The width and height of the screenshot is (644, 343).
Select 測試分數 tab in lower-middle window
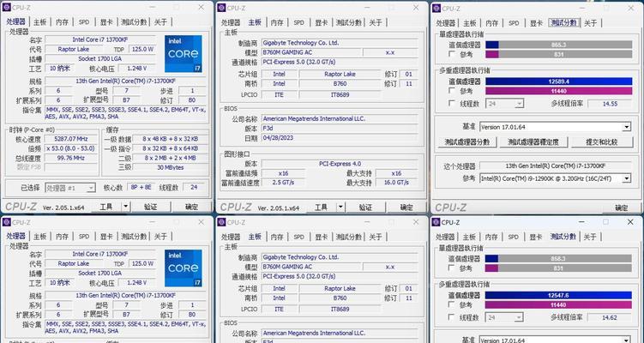[x=349, y=237]
